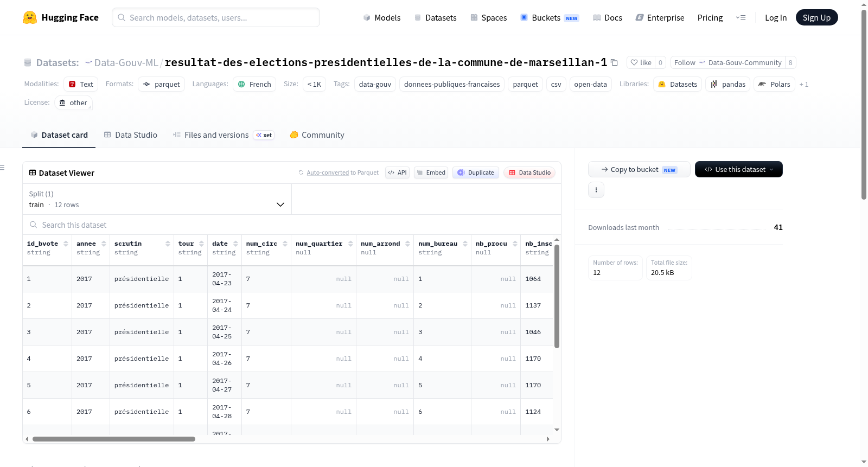Select the Text modality tag
Screen dimensions: 868x467
click(x=81, y=84)
